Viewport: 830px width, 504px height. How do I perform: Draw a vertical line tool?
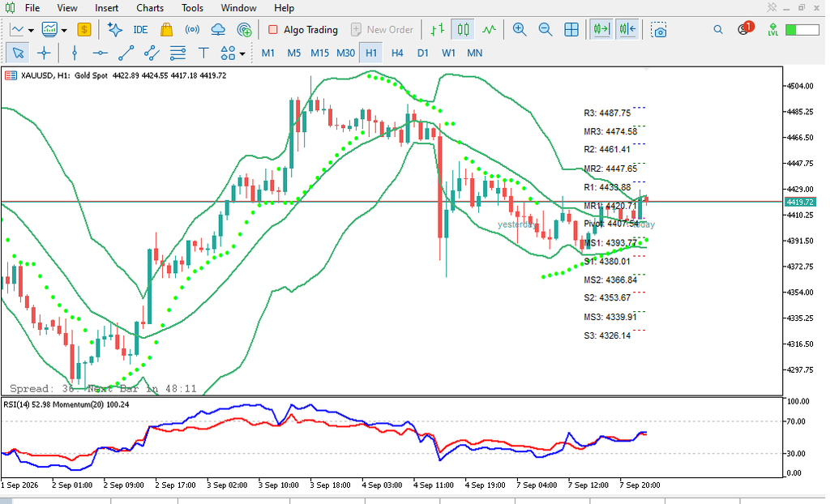[x=75, y=53]
